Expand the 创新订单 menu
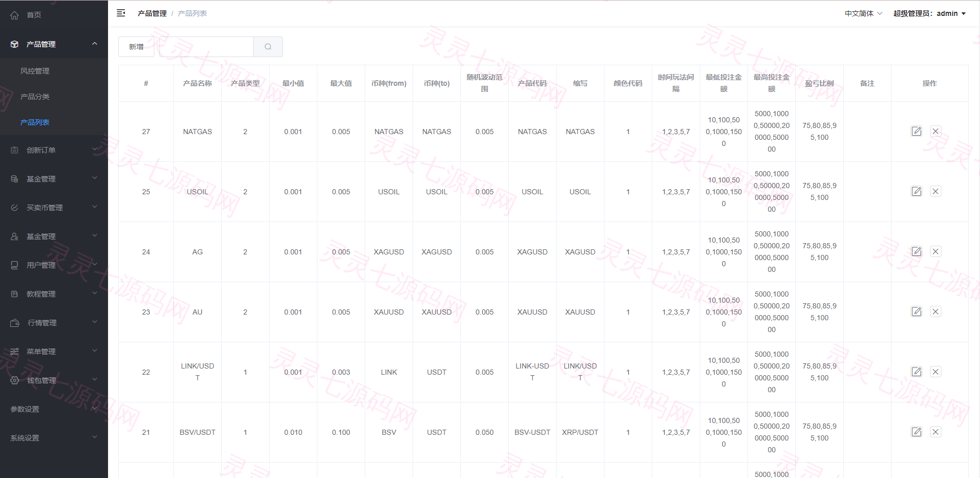This screenshot has height=478, width=980. 54,150
